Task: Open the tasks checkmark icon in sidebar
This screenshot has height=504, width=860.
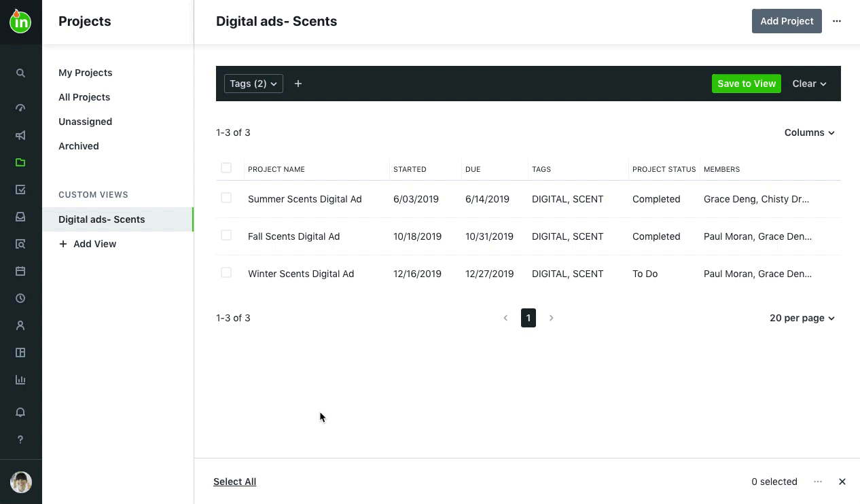Action: coord(20,190)
